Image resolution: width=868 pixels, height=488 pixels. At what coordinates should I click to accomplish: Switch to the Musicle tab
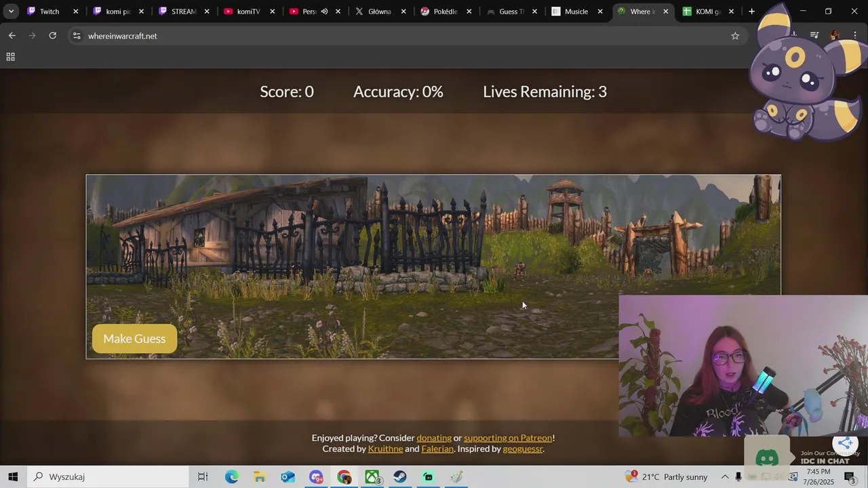pyautogui.click(x=576, y=12)
